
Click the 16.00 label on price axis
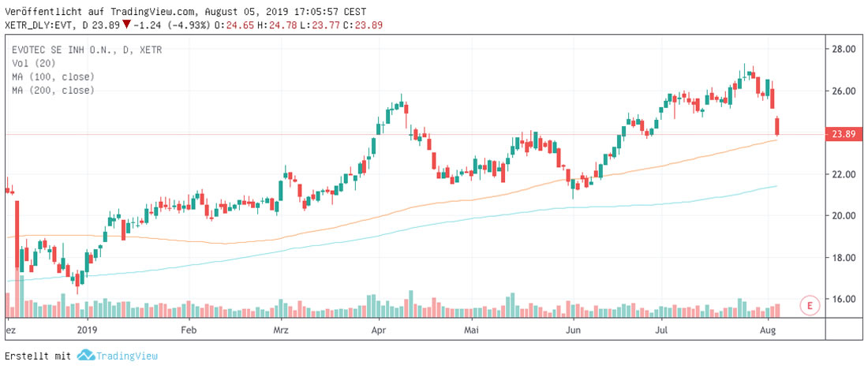pyautogui.click(x=844, y=300)
